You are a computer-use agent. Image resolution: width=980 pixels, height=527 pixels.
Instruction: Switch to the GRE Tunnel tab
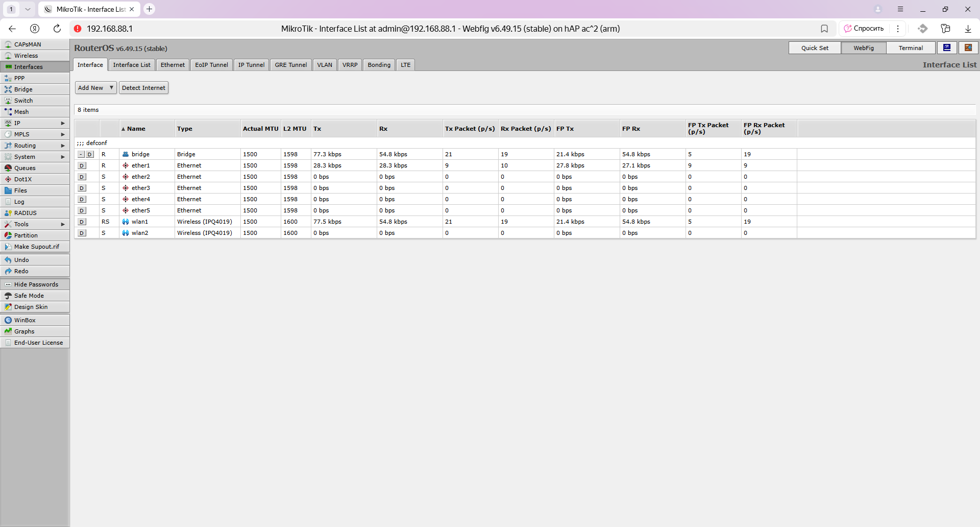pos(291,65)
